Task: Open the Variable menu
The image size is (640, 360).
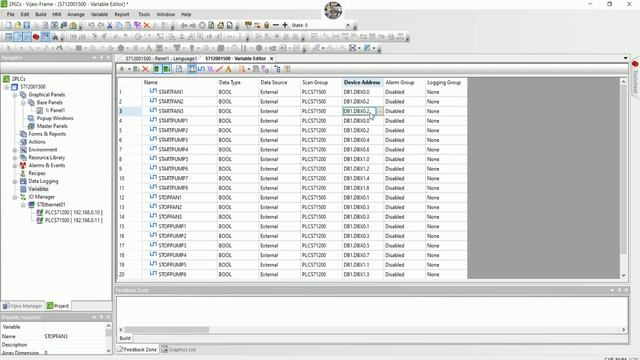Action: (x=99, y=14)
